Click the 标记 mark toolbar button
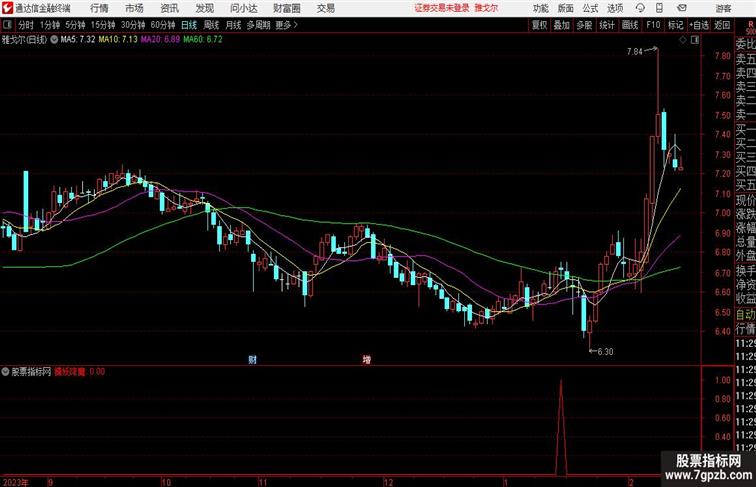This screenshot has height=487, width=756. (675, 25)
